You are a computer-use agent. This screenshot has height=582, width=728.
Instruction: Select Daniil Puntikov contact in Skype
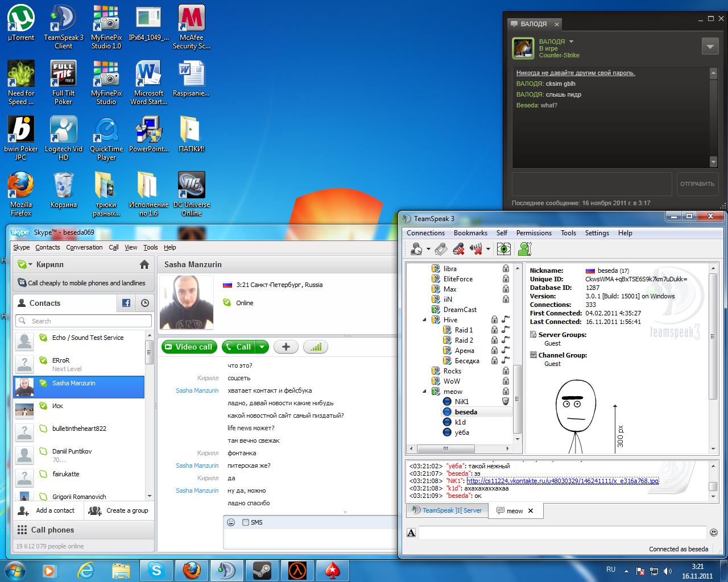79,455
